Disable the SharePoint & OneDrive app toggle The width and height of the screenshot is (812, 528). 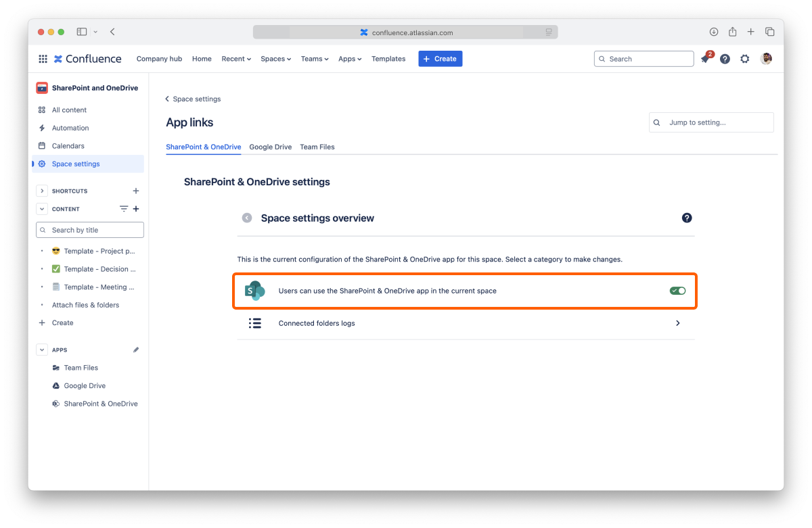677,291
